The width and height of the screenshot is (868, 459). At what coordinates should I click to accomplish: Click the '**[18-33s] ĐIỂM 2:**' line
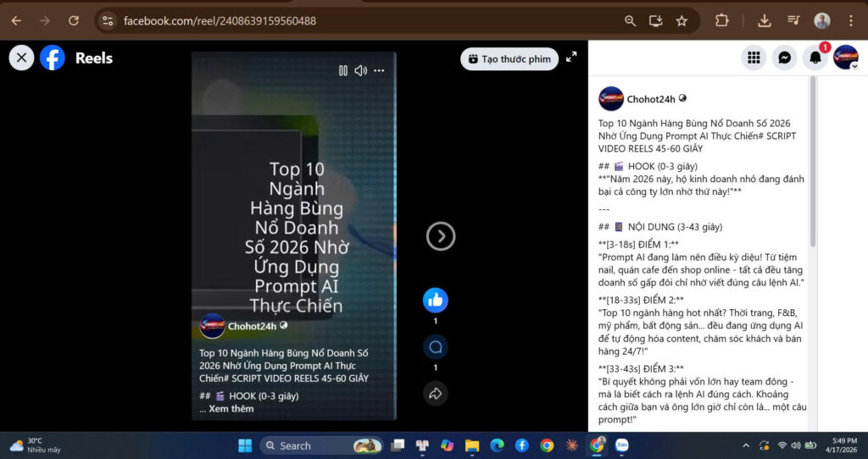tap(641, 300)
